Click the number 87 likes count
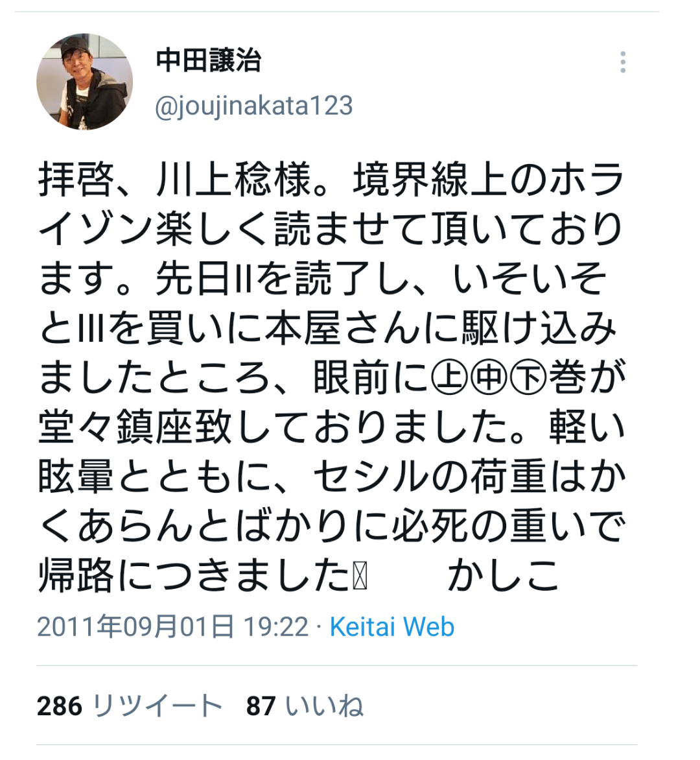Viewport: 700px width, 760px height. coord(261,706)
